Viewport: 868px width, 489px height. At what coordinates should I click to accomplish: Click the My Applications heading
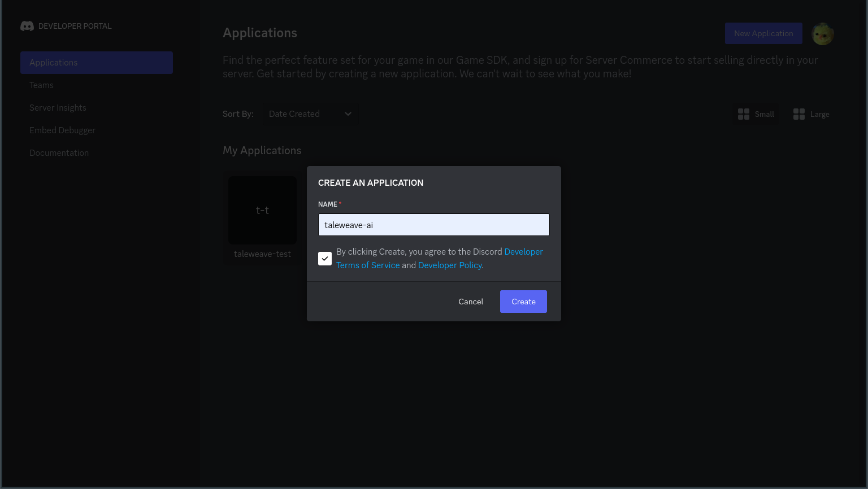pos(262,150)
